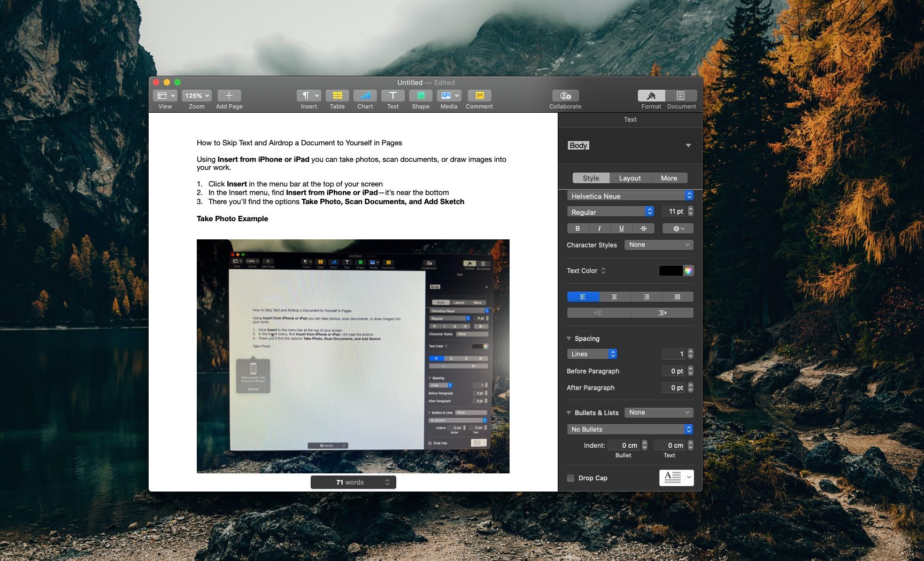Adjust the Before Paragraph stepper
The height and width of the screenshot is (561, 924).
coord(690,371)
